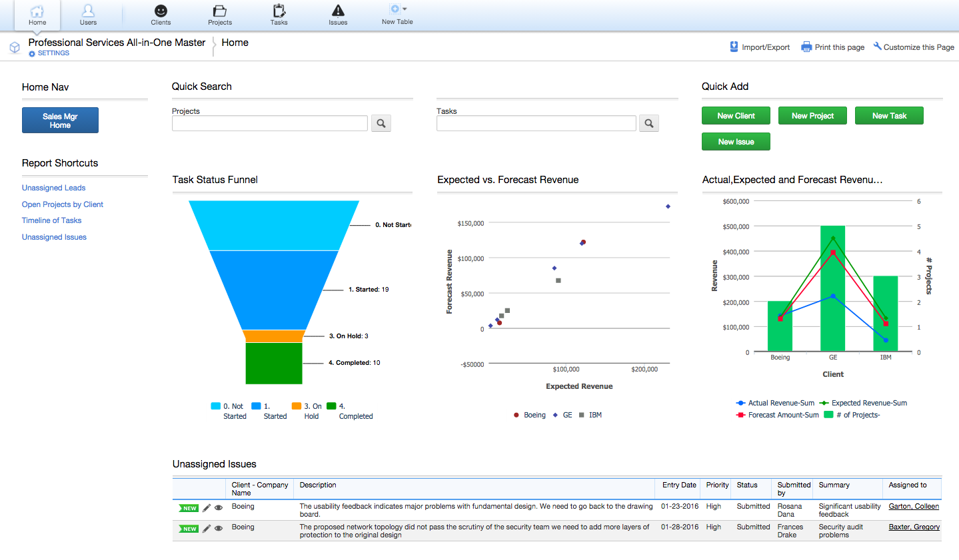
Task: Open the Baxter, Gregory assignee link
Action: pyautogui.click(x=914, y=527)
